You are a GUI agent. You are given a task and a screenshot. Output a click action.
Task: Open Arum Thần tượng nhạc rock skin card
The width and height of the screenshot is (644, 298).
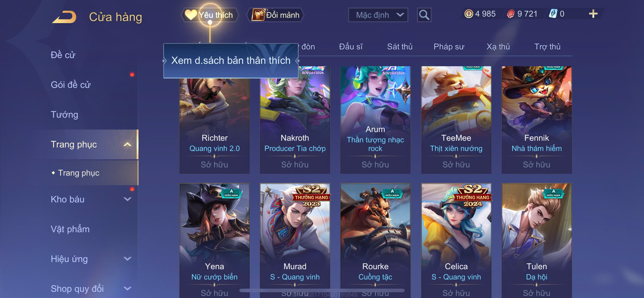[x=375, y=120]
